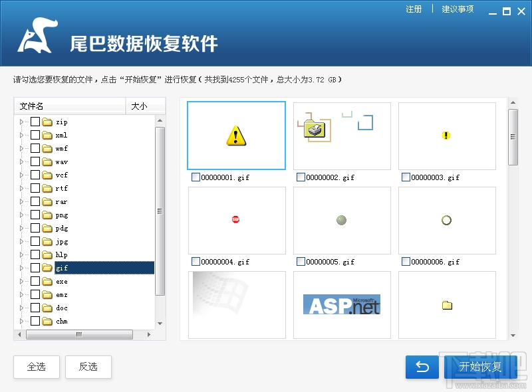The width and height of the screenshot is (532, 392).
Task: Expand the rar tree node
Action: 21,201
